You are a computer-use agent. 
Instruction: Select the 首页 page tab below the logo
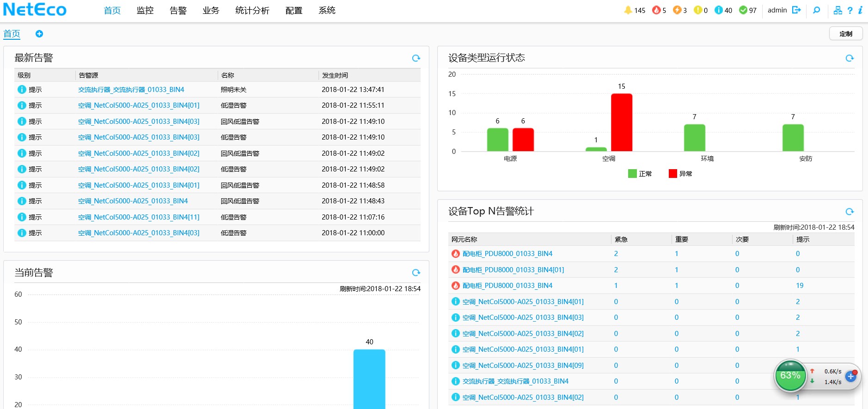[x=12, y=34]
